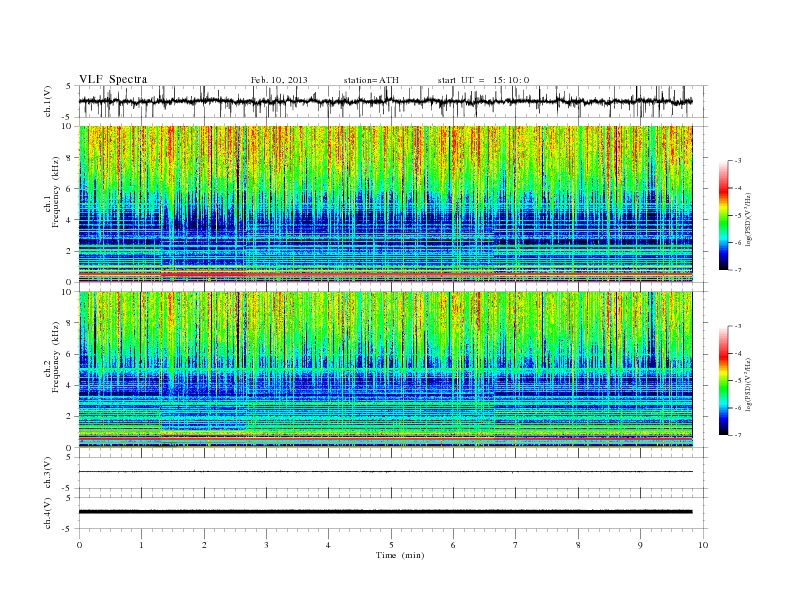Click the "4" kHz tick on ch.1 spectrogram

[x=69, y=220]
